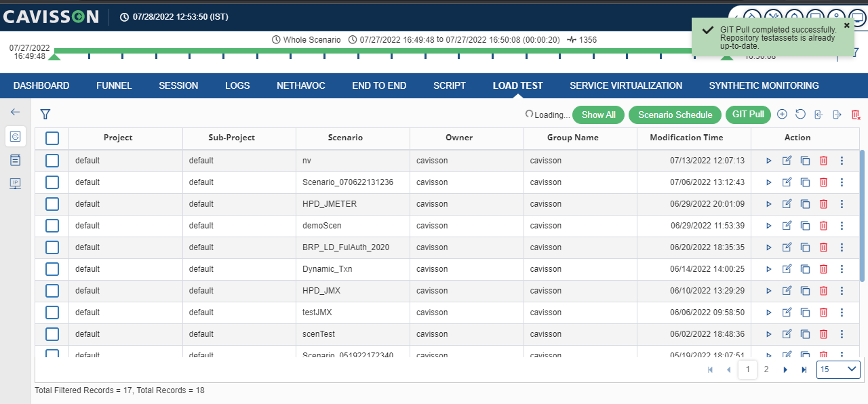
Task: Copy the HPD_JMETER scenario
Action: [805, 204]
